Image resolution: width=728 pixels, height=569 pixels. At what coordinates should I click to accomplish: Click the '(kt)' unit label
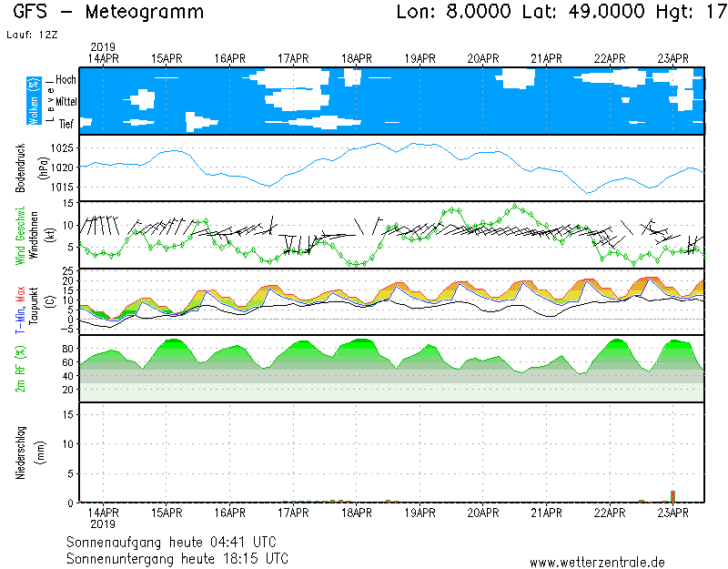[x=50, y=235]
